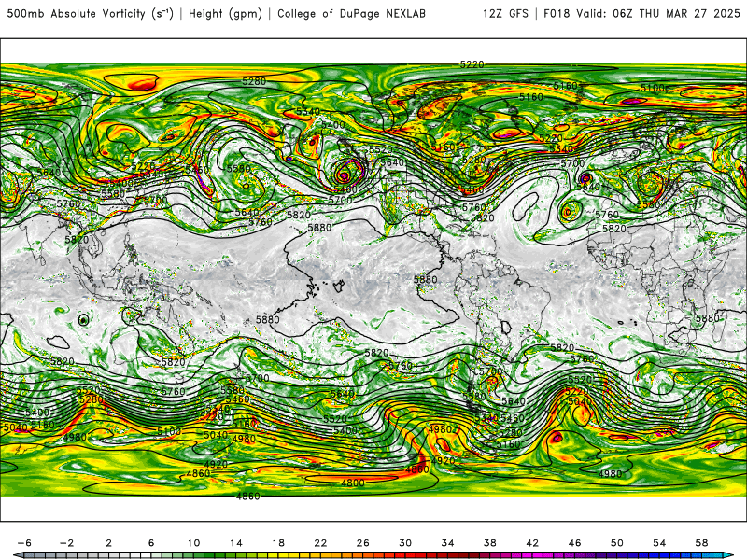This screenshot has height=560, width=747.
Task: Click the -2 color scale label
Action: pyautogui.click(x=66, y=543)
